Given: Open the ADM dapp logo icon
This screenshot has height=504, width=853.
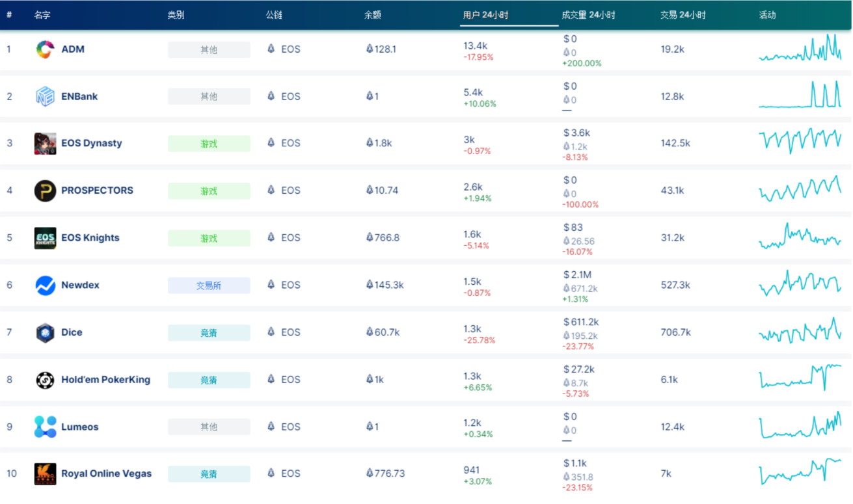Looking at the screenshot, I should coord(45,49).
